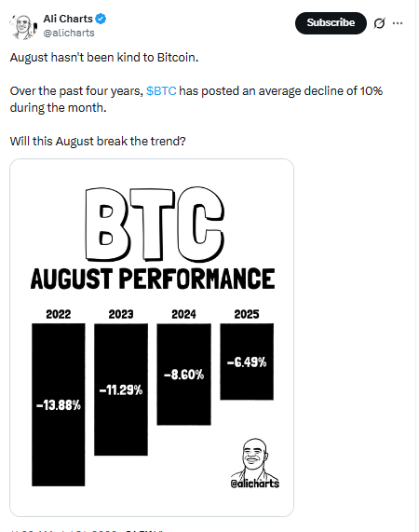Open the Ali Charts display name link
The image size is (419, 532).
click(x=68, y=19)
